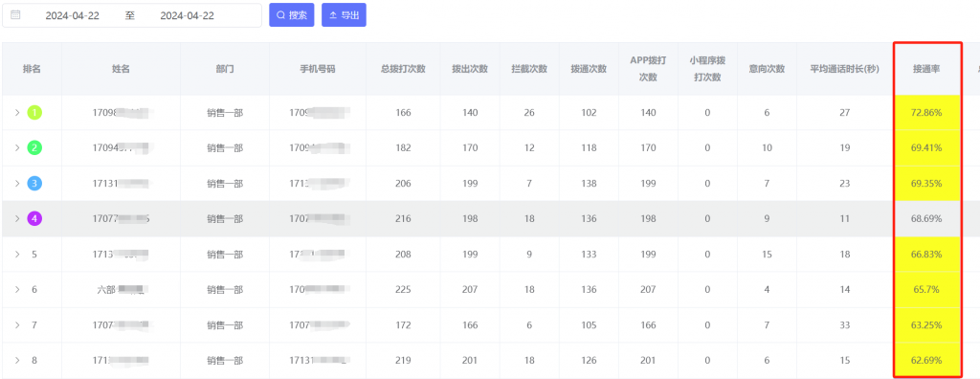
Task: Click the green rank 2 badge
Action: [35, 148]
